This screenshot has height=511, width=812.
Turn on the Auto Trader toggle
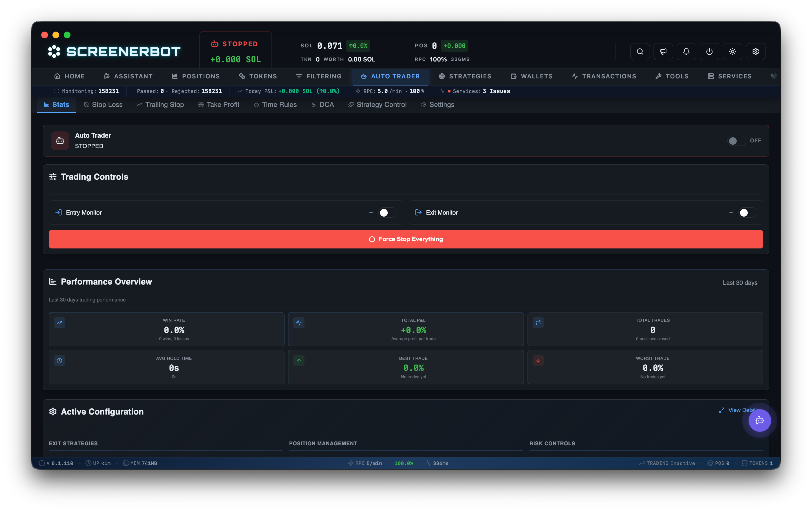point(736,141)
